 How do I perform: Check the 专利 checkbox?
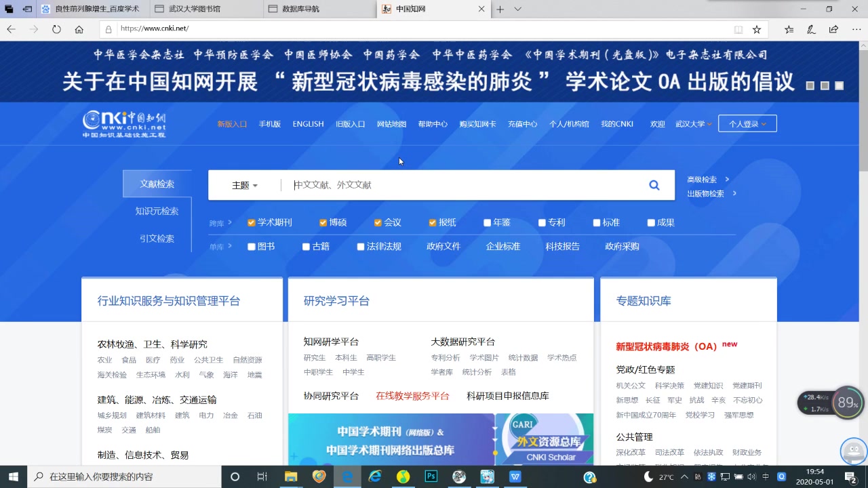coord(542,222)
